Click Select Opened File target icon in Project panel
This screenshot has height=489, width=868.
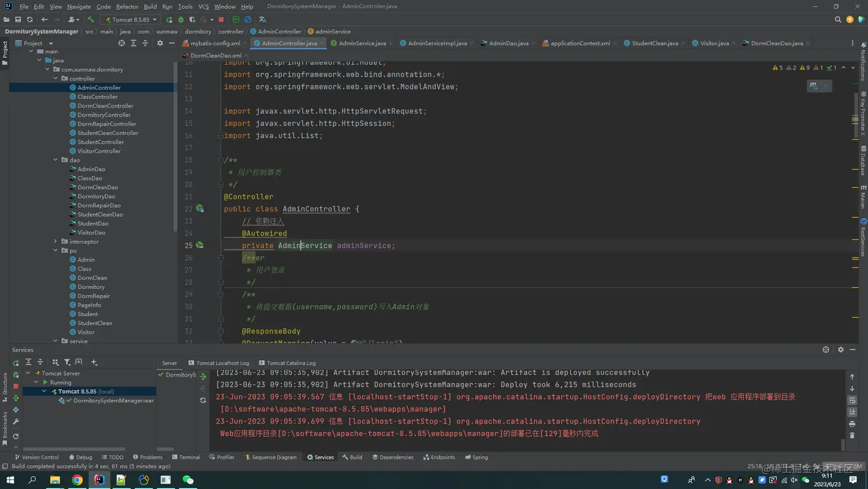tap(121, 43)
